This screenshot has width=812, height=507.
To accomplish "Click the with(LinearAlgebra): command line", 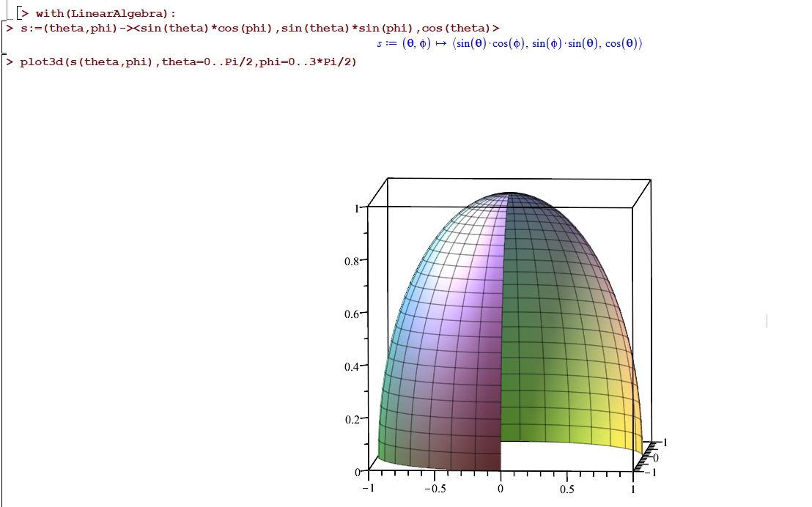I will (x=106, y=13).
